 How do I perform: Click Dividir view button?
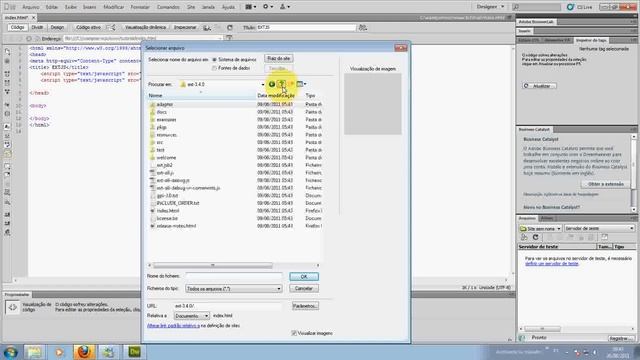(x=37, y=27)
